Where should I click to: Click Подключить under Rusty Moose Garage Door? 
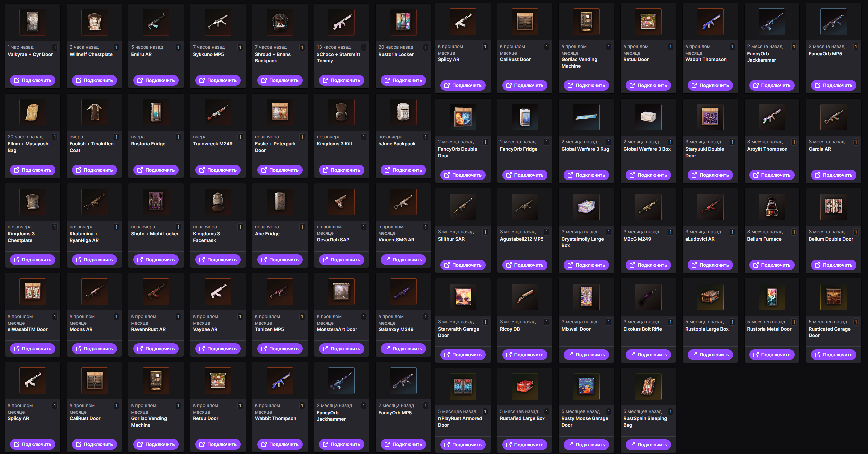tap(586, 445)
